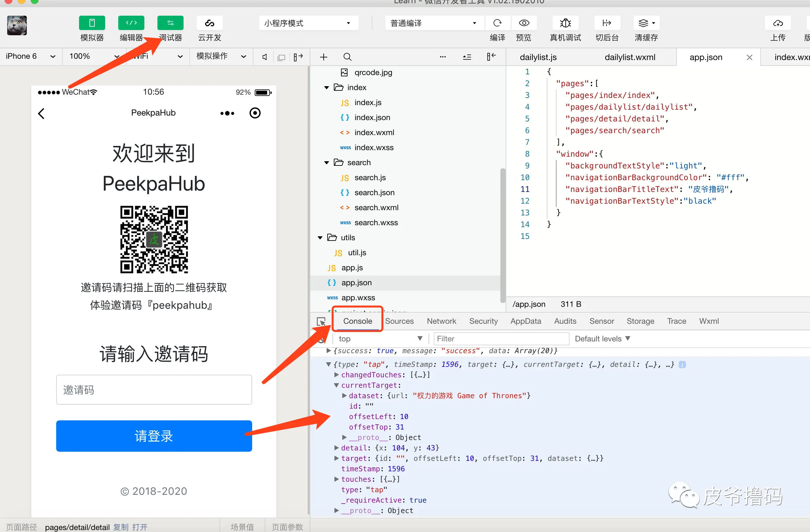Switch to the Network tab
Screen dimensions: 810x532
pyautogui.click(x=441, y=321)
